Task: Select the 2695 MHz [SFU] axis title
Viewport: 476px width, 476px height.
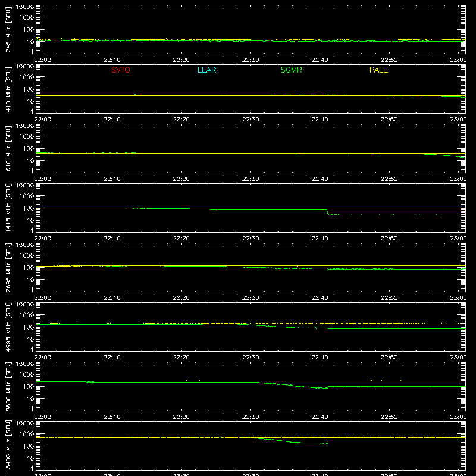Action: point(8,267)
